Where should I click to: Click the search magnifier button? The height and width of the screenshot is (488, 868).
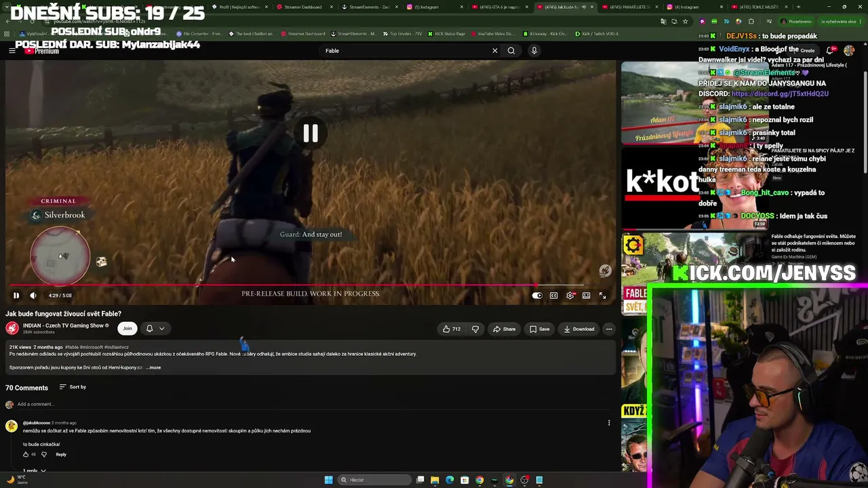point(511,51)
